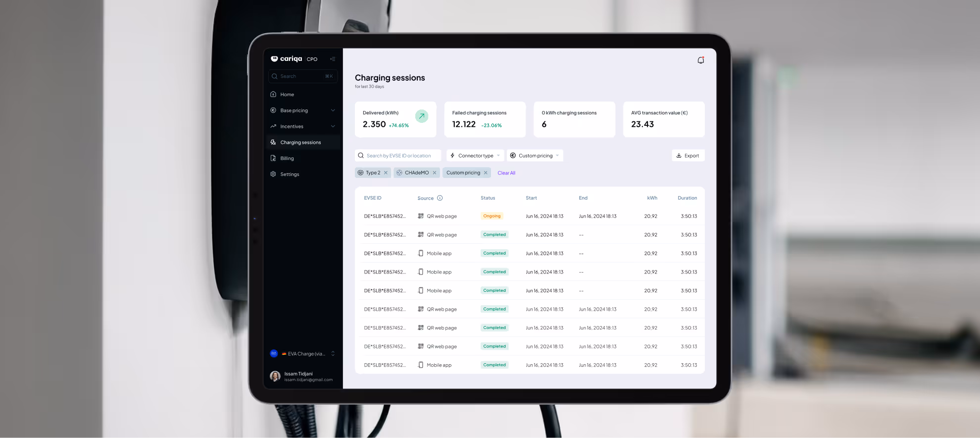Click Issam Tidjani profile name

(x=298, y=374)
